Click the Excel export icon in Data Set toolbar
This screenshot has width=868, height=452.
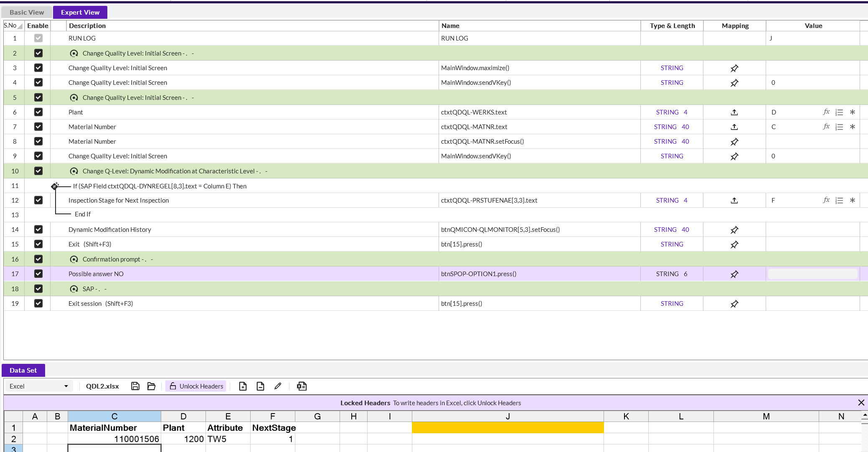[302, 386]
